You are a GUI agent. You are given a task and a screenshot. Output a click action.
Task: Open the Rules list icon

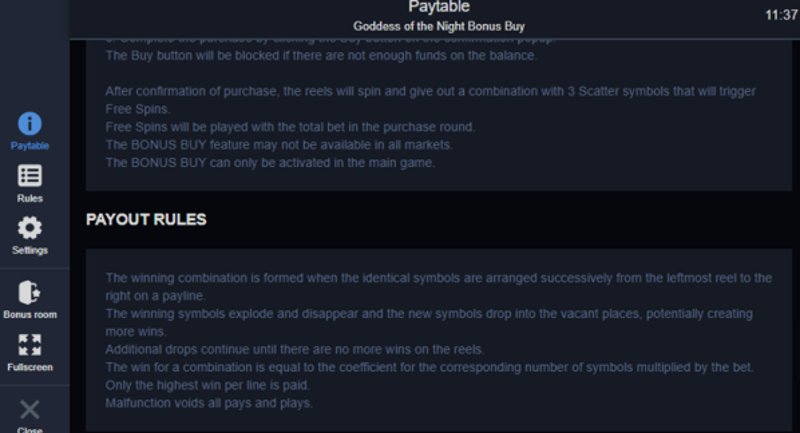coord(30,176)
